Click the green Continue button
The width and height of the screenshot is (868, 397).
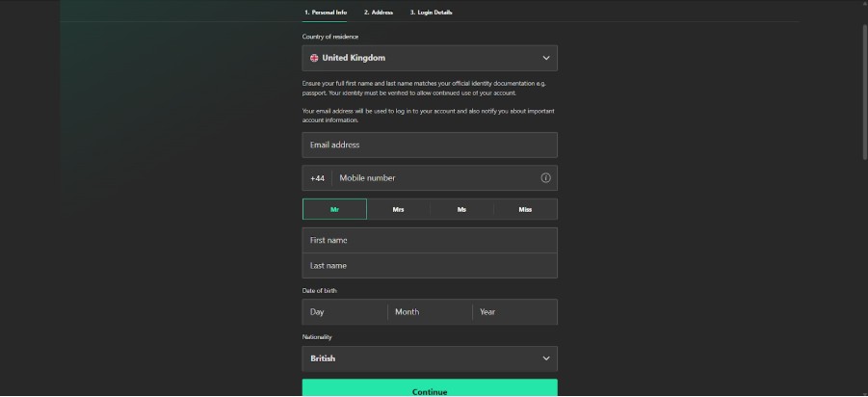[x=430, y=387]
